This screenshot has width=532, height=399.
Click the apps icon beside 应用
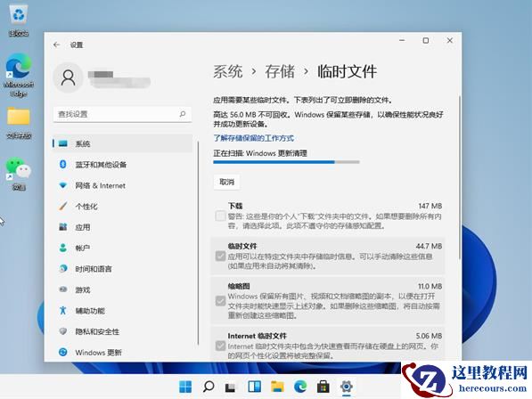click(62, 227)
